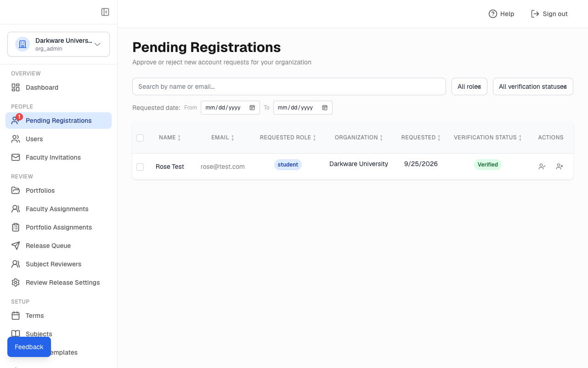Open Subject Reviewers link label

pyautogui.click(x=53, y=264)
